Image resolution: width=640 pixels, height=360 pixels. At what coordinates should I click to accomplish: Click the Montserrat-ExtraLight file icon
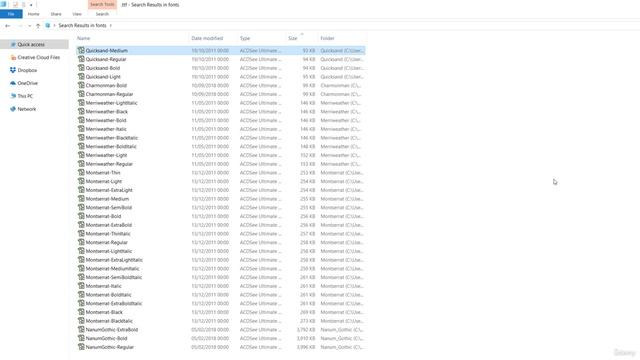point(81,190)
